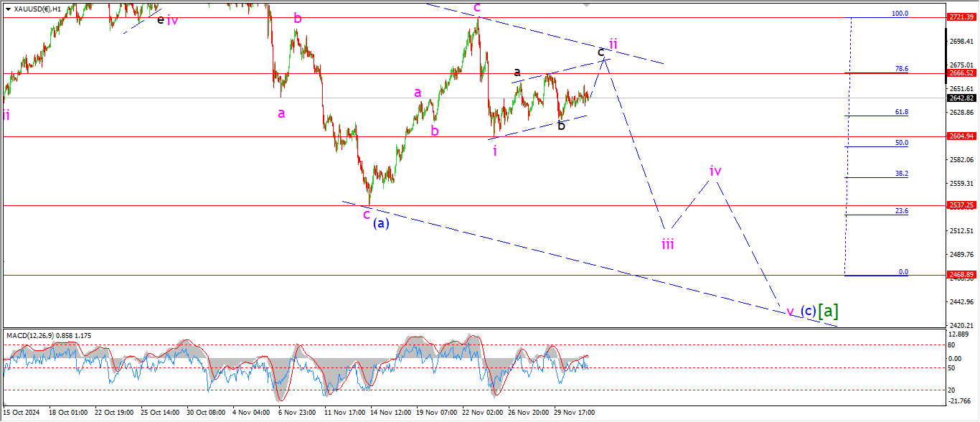Select the black b label under the triangle
980x422 pixels.
tap(562, 126)
